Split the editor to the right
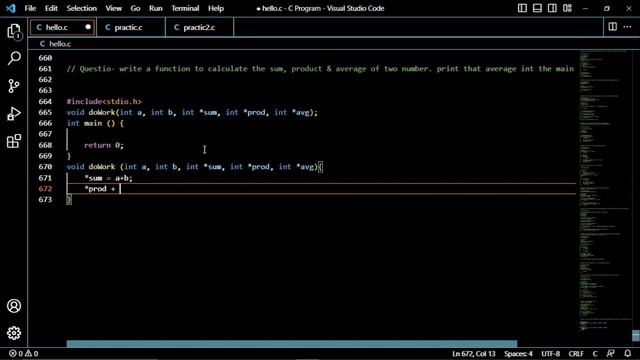 point(612,27)
